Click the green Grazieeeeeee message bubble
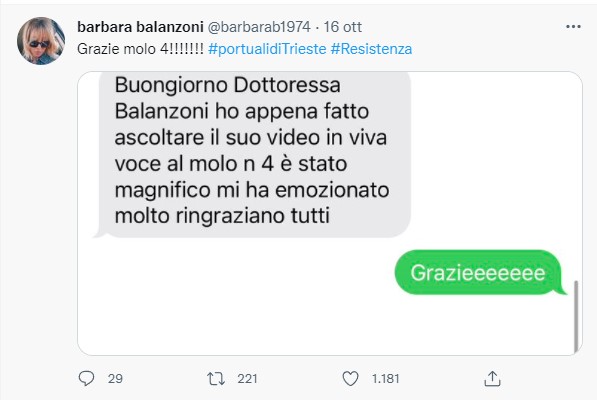 (x=480, y=273)
